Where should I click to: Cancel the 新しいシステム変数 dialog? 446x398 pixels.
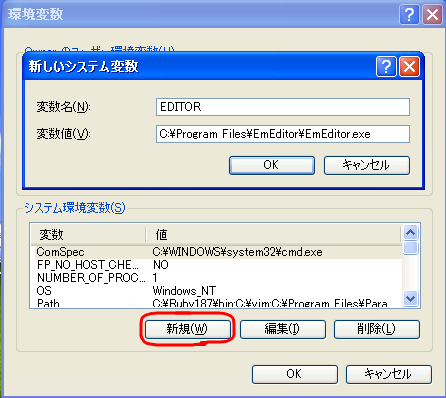pyautogui.click(x=367, y=165)
